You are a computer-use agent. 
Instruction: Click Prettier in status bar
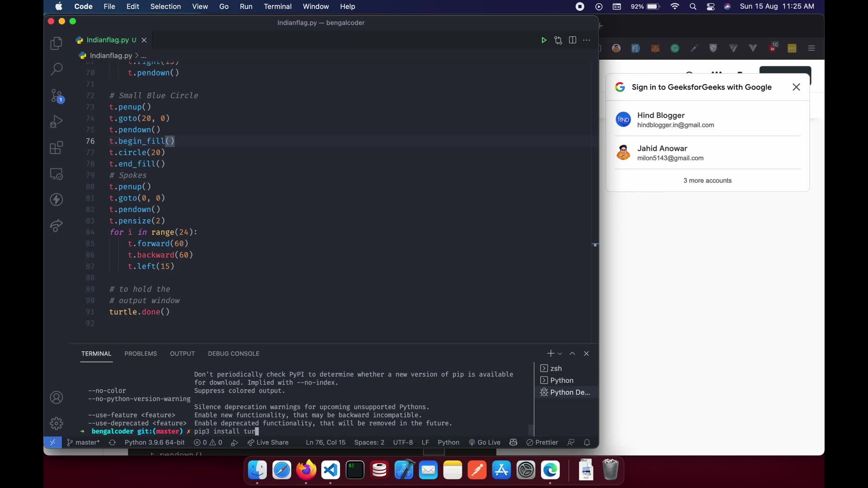542,442
